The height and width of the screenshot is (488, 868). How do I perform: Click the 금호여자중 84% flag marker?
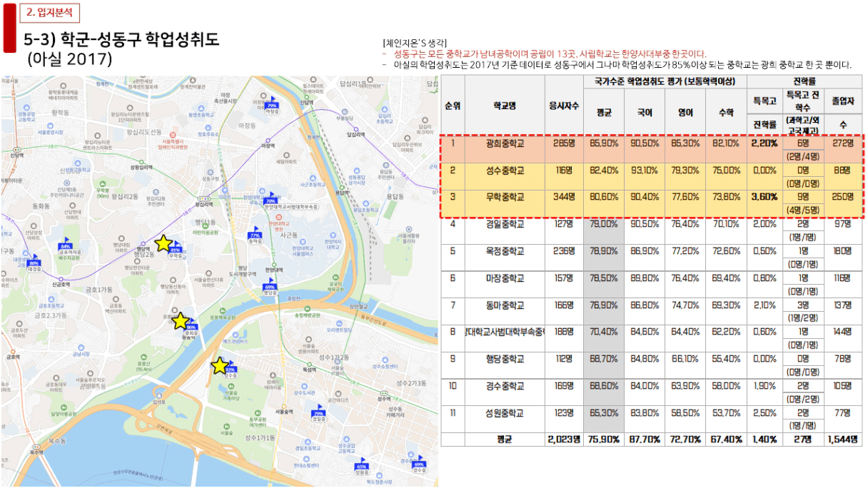tap(66, 245)
